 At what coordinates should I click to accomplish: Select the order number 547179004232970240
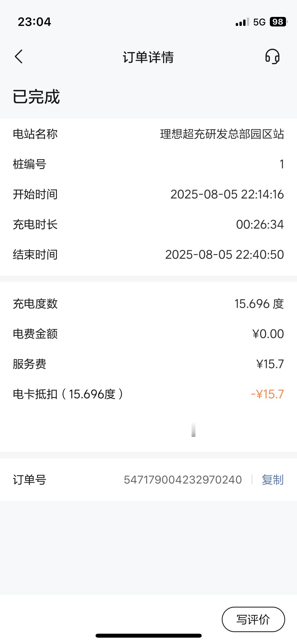click(x=183, y=480)
